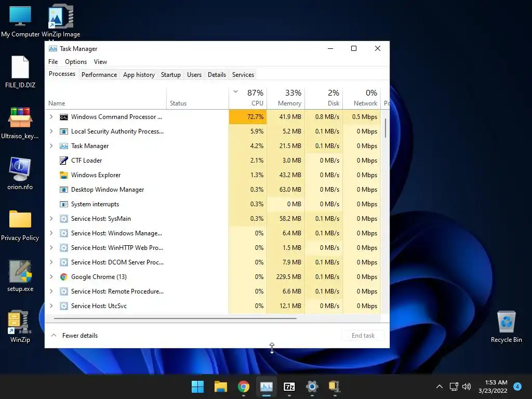Sort processes by the Disk column
Viewport: 532px width, 399px height.
tap(324, 98)
